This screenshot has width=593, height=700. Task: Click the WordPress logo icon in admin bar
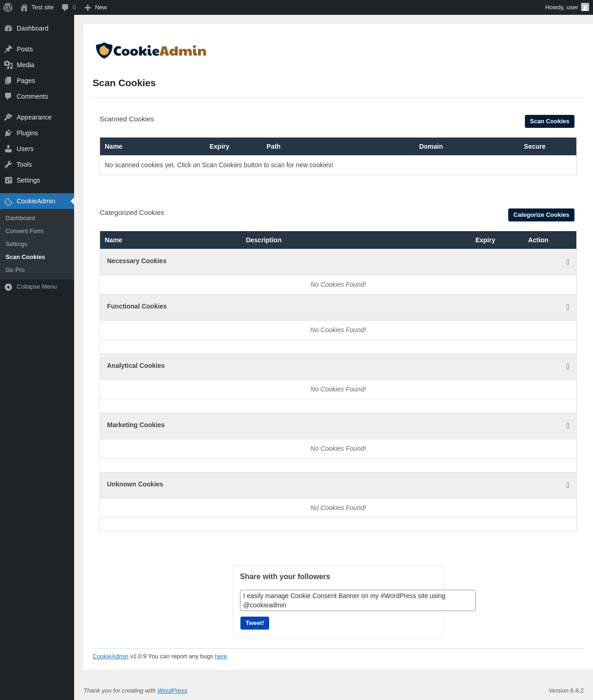(x=8, y=7)
